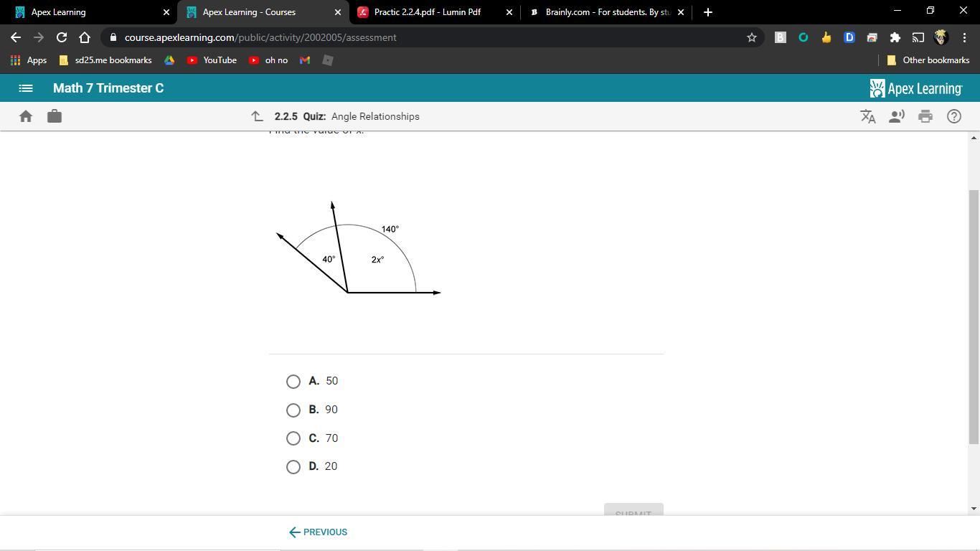The image size is (980, 551).
Task: Select answer D, 20
Action: [293, 467]
